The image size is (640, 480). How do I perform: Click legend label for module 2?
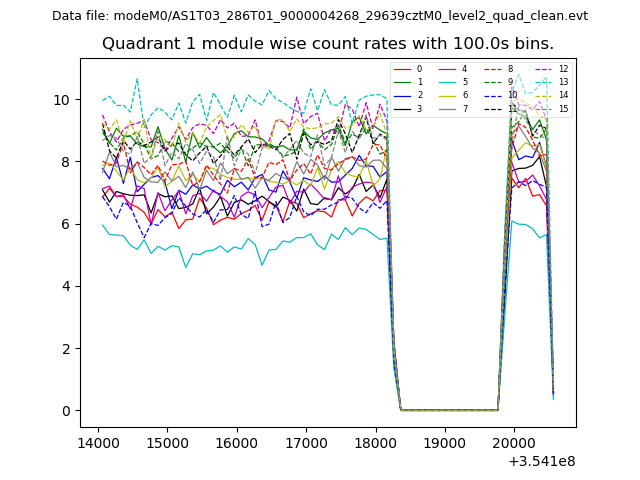[x=420, y=95]
